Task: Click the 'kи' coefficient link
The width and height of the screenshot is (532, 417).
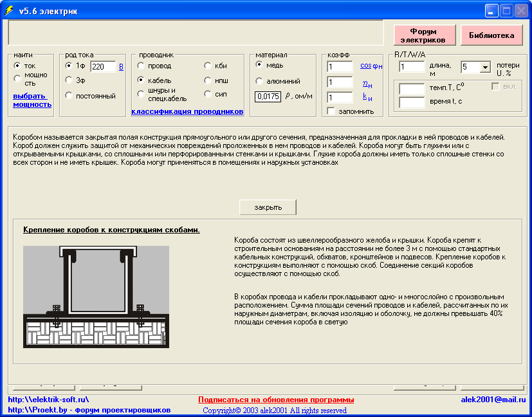Action: tap(367, 97)
